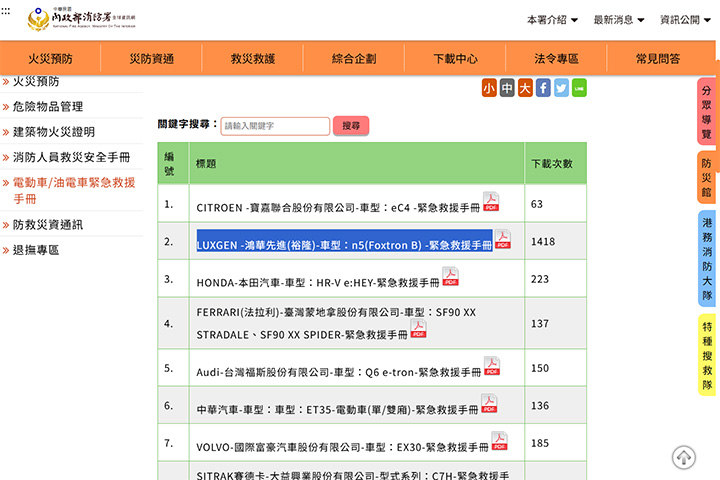Open sidebar link 危險物品管理

coord(48,107)
